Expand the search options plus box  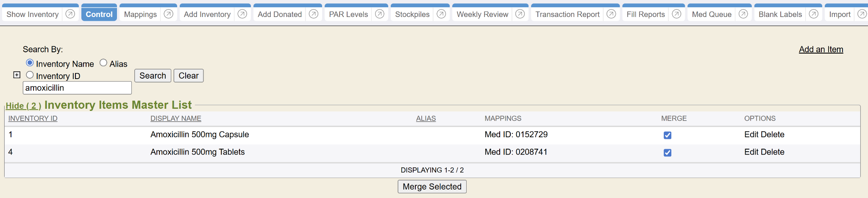coord(17,75)
